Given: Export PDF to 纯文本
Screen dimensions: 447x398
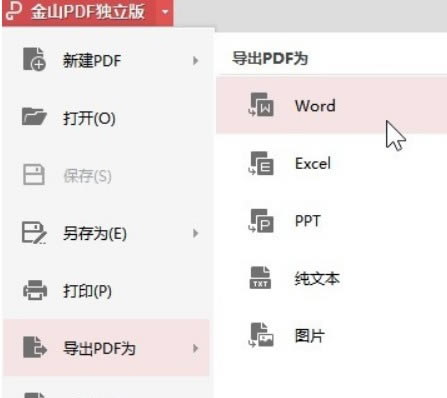Looking at the screenshot, I should point(331,278).
